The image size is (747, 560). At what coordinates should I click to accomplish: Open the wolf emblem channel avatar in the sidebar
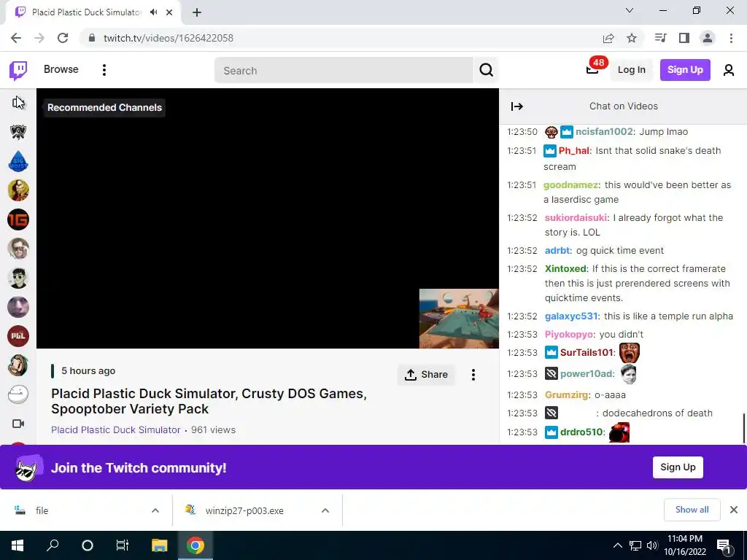[x=18, y=132]
